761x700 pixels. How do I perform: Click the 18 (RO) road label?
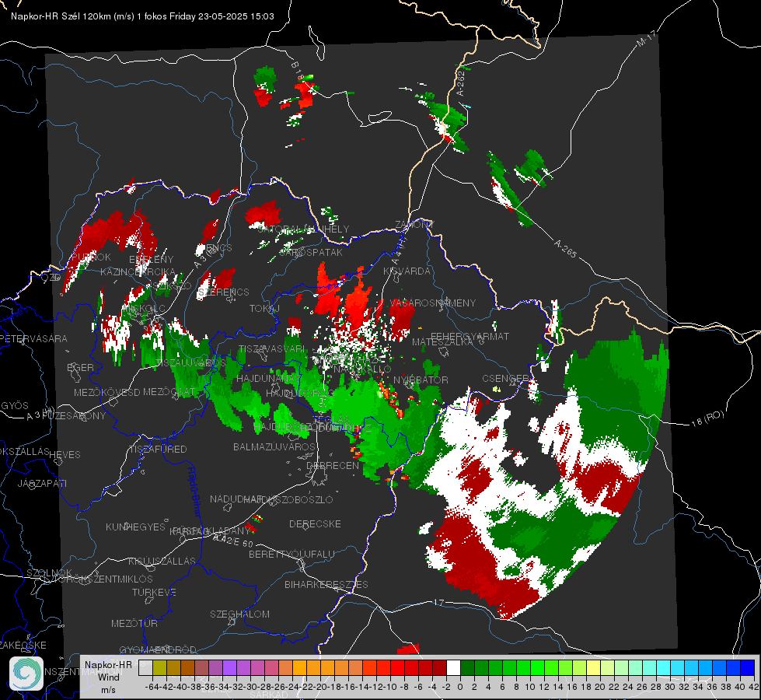click(x=707, y=418)
